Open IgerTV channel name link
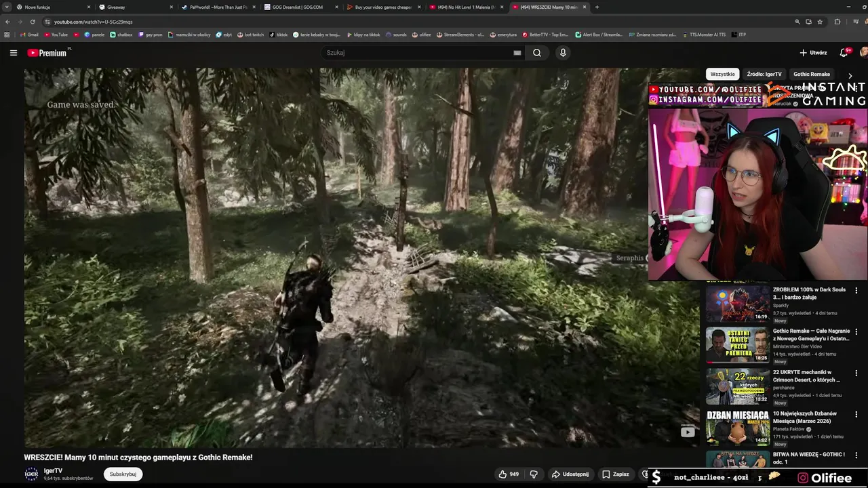The image size is (868, 488). (53, 470)
